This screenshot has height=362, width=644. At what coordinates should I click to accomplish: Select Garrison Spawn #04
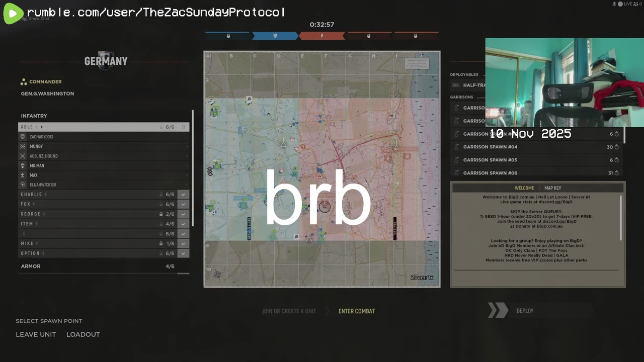point(537,147)
